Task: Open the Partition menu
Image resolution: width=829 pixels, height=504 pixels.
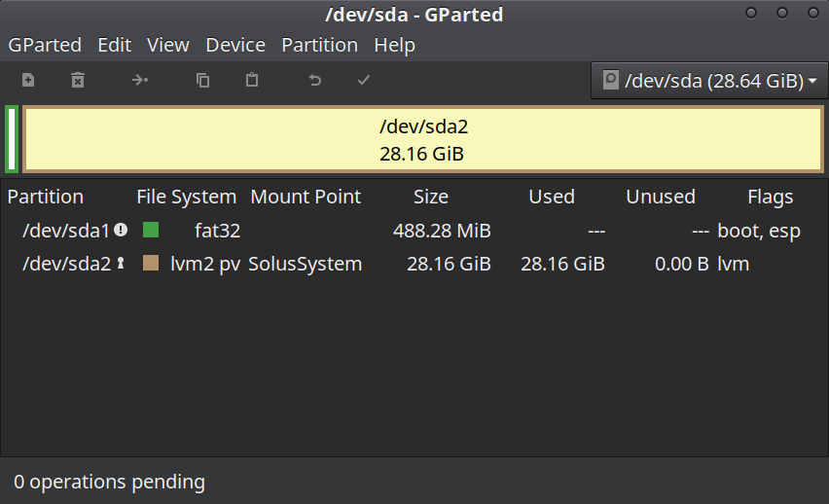Action: coord(319,45)
